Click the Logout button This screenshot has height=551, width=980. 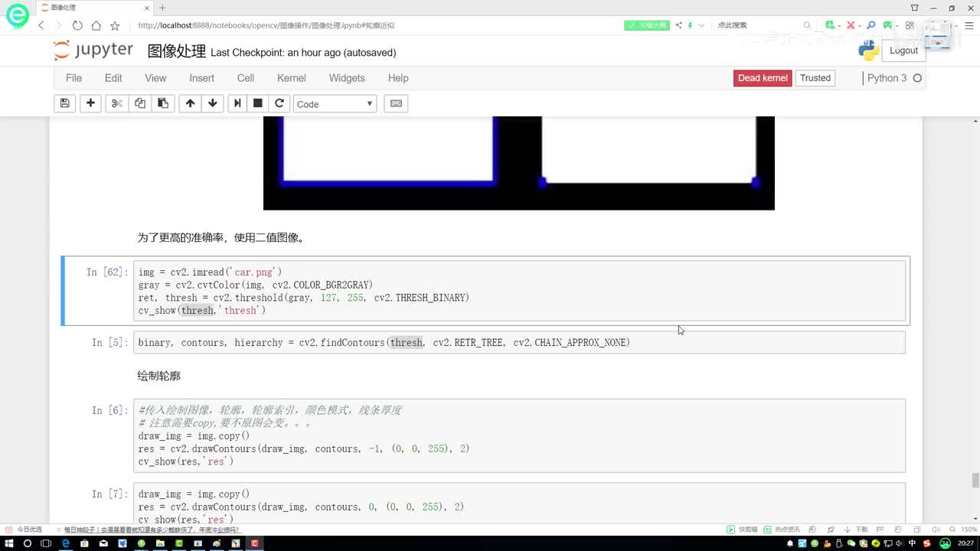point(903,51)
